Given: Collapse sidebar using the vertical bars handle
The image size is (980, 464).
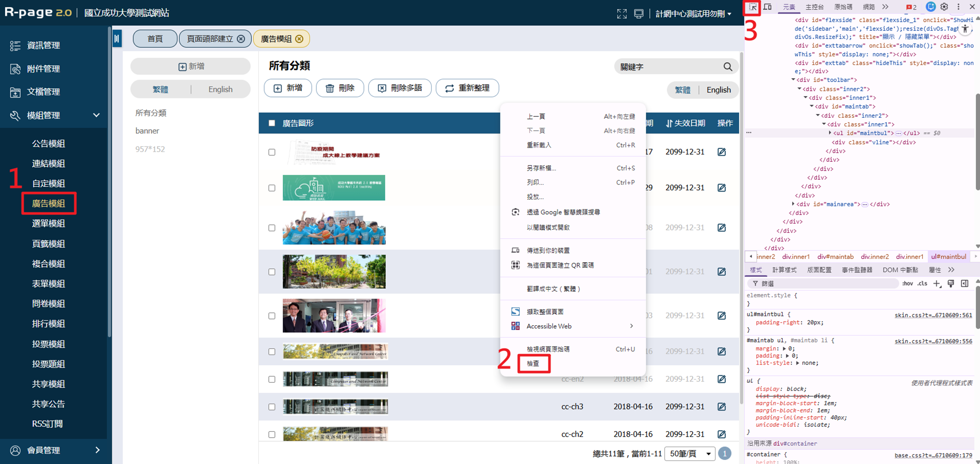Looking at the screenshot, I should click(x=117, y=38).
